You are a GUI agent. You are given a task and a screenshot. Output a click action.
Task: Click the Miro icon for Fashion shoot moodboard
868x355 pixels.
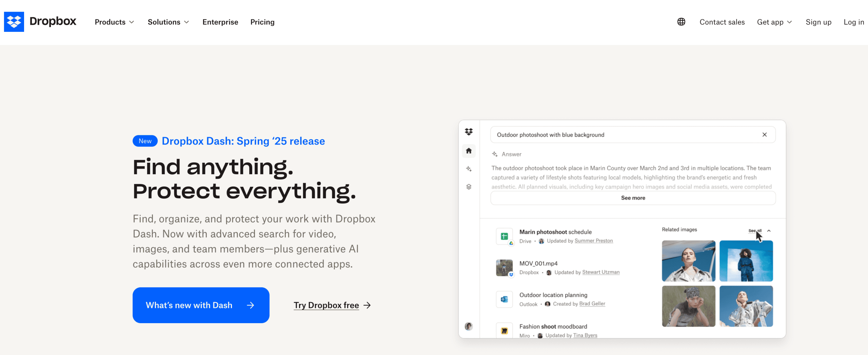point(504,330)
